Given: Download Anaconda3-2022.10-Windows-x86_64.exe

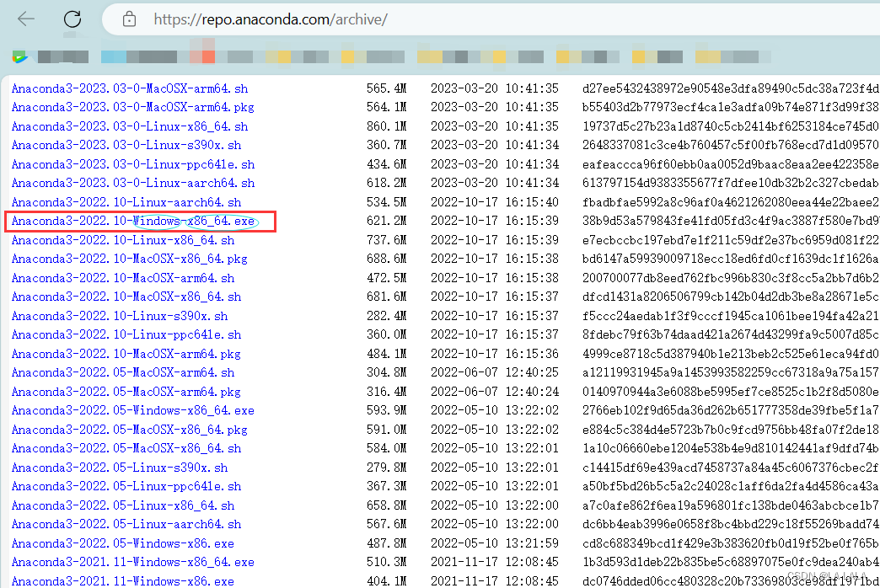Looking at the screenshot, I should (x=132, y=222).
